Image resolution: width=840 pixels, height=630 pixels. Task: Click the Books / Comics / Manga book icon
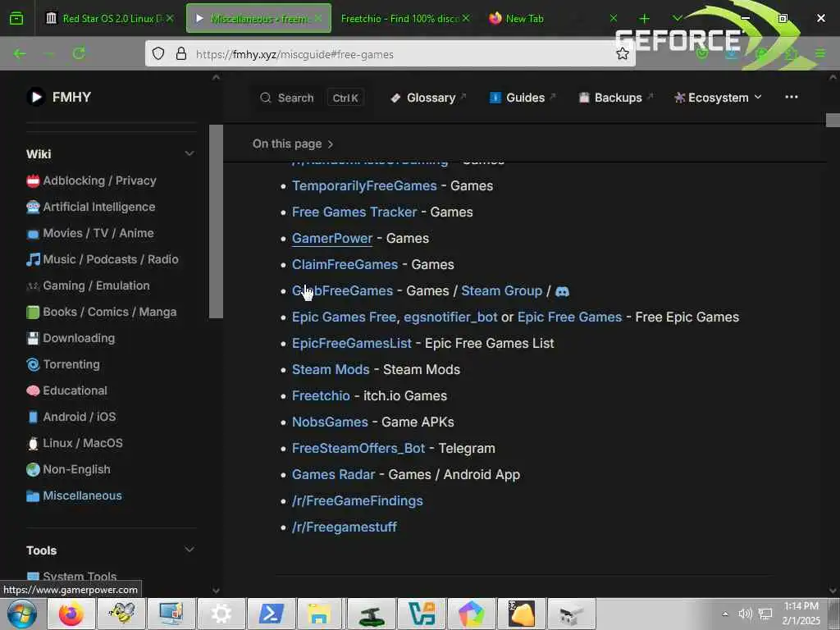[x=33, y=313]
